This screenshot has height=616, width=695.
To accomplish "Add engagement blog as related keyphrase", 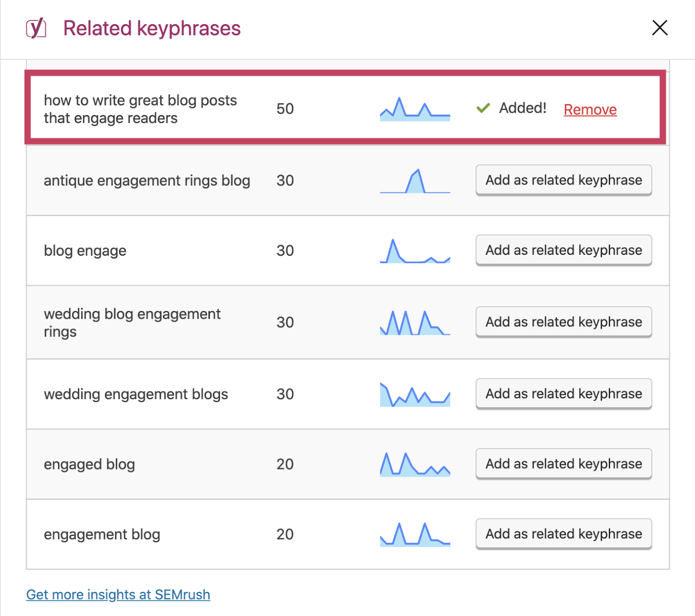I will (x=563, y=534).
